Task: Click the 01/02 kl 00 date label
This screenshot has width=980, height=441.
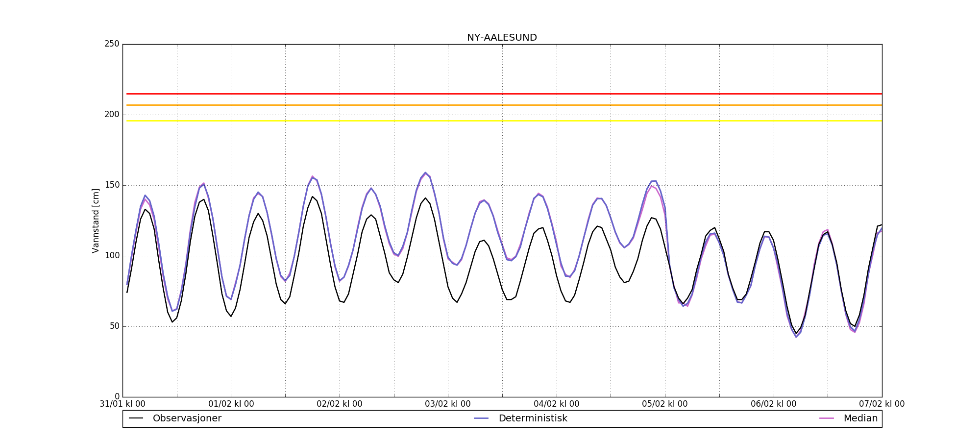Action: click(231, 404)
